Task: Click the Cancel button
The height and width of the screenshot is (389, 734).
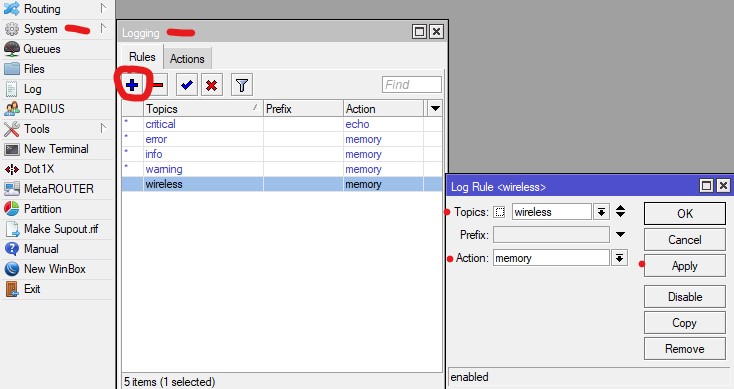Action: click(685, 240)
